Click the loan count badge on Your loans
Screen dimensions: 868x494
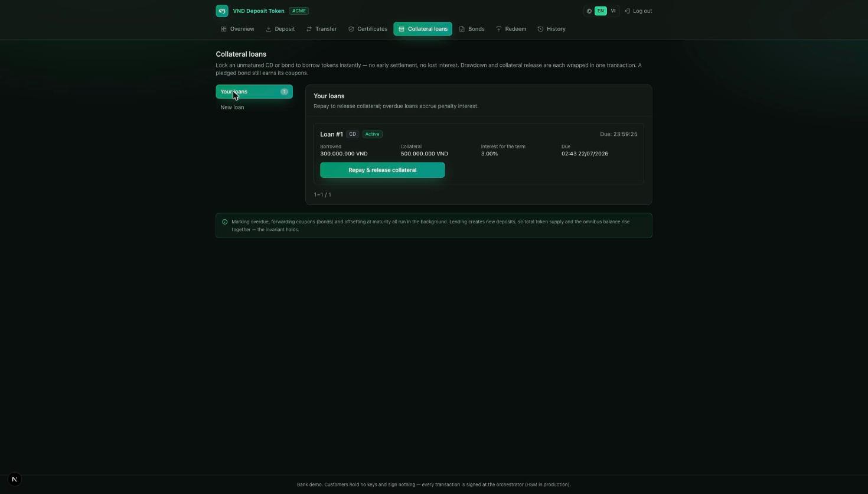click(284, 92)
